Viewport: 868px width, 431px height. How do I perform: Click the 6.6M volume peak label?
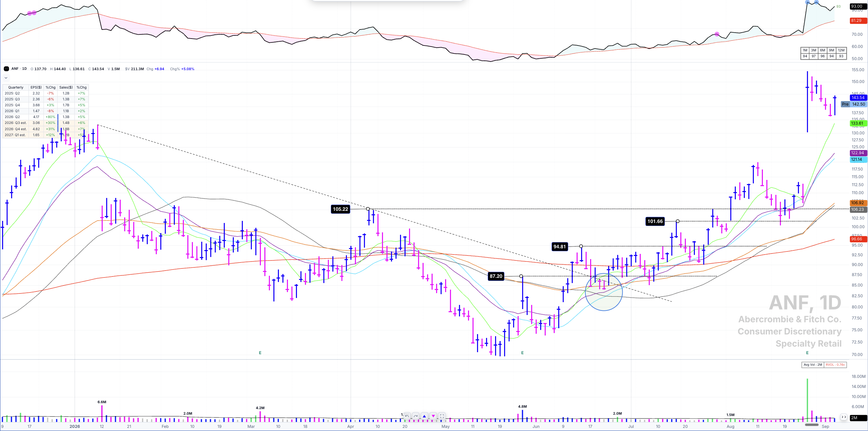pos(102,402)
